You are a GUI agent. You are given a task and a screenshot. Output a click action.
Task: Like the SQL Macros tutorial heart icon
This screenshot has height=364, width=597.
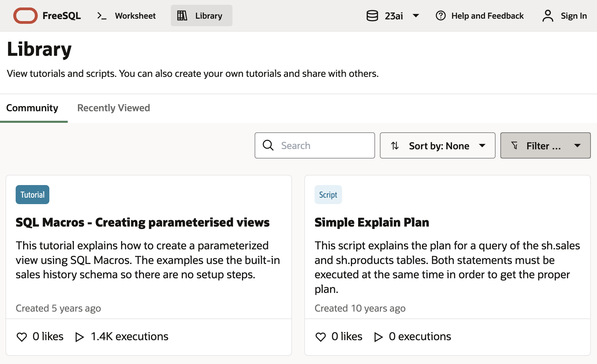(22, 337)
